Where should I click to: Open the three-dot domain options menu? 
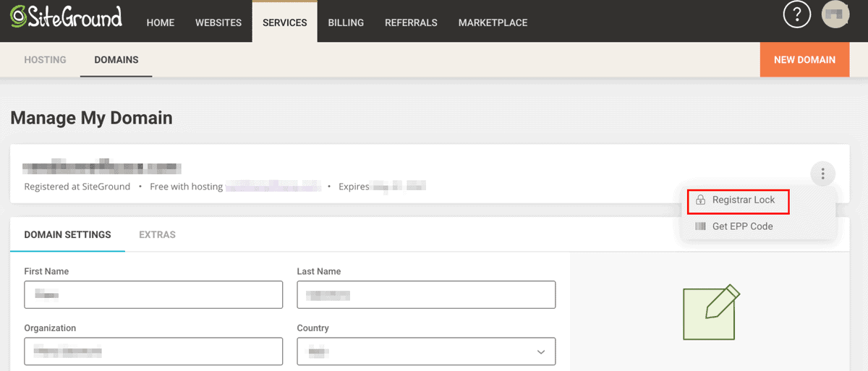(822, 174)
